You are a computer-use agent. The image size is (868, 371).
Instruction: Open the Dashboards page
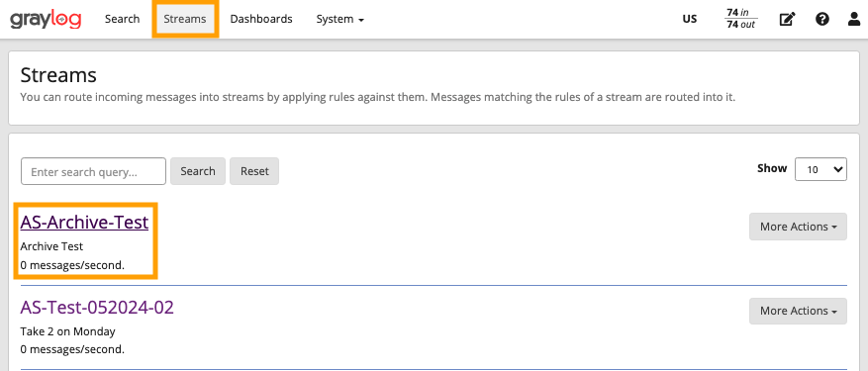(x=261, y=19)
